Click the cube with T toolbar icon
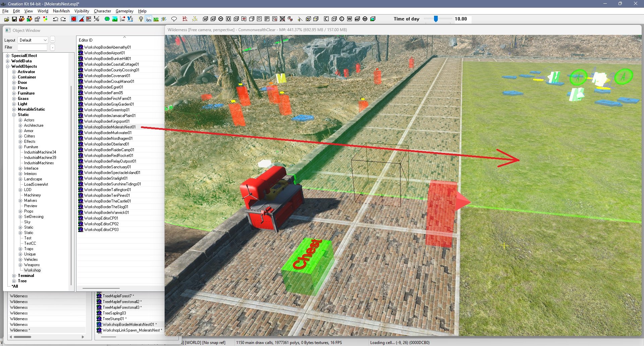Image resolution: width=644 pixels, height=346 pixels. [x=205, y=19]
